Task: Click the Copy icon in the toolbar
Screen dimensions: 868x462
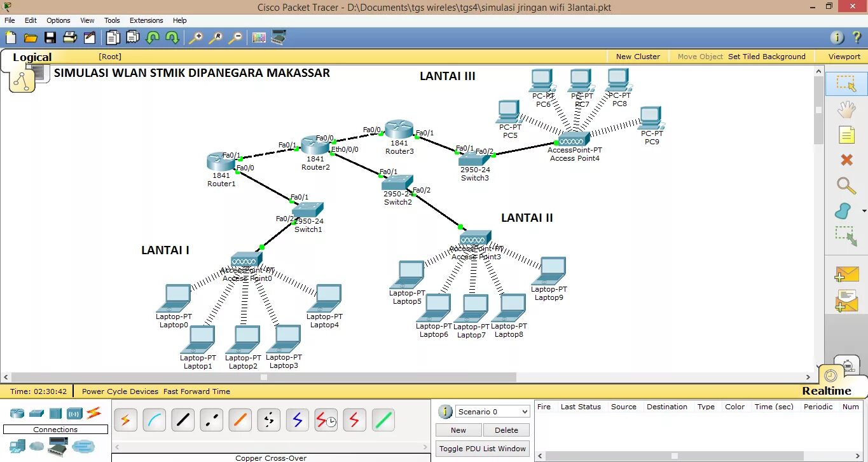Action: (113, 37)
